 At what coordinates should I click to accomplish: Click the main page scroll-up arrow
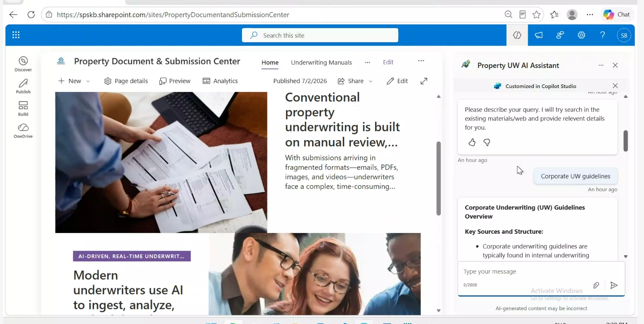439,97
